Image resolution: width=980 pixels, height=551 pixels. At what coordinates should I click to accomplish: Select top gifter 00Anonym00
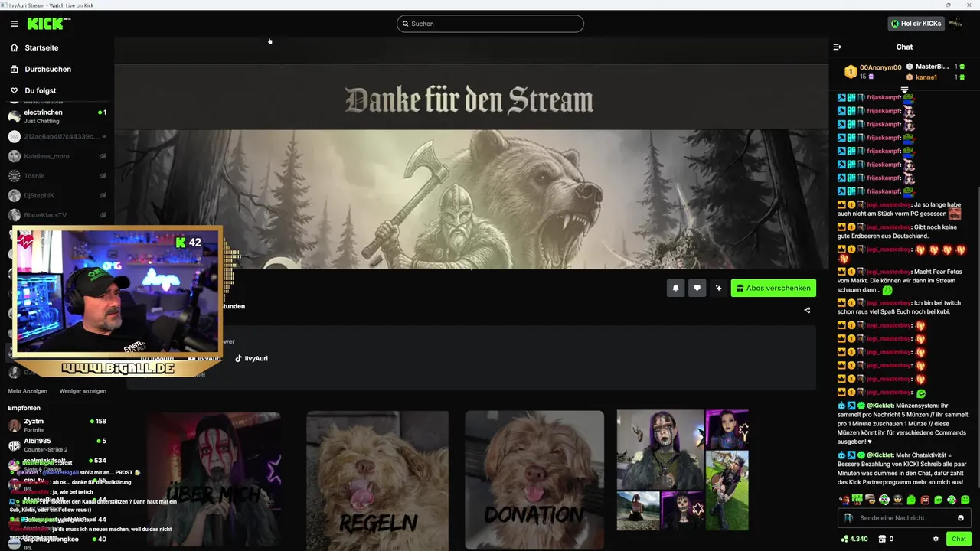click(x=873, y=71)
